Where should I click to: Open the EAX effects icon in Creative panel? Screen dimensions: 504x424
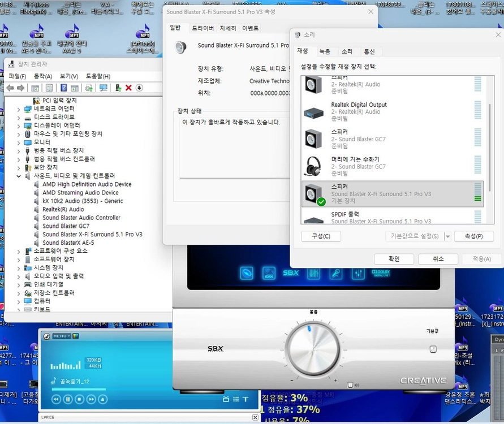[x=269, y=274]
